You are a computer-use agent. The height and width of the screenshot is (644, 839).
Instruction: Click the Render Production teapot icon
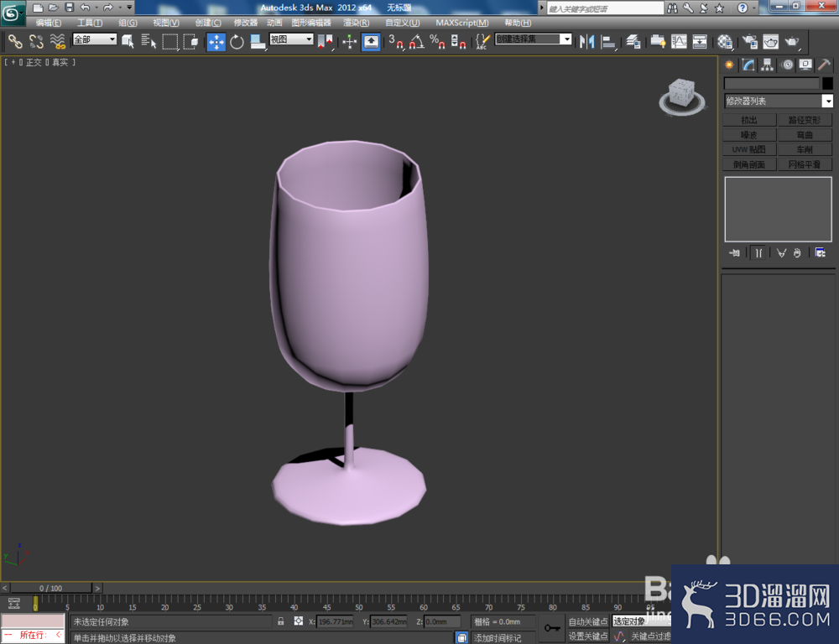point(792,42)
